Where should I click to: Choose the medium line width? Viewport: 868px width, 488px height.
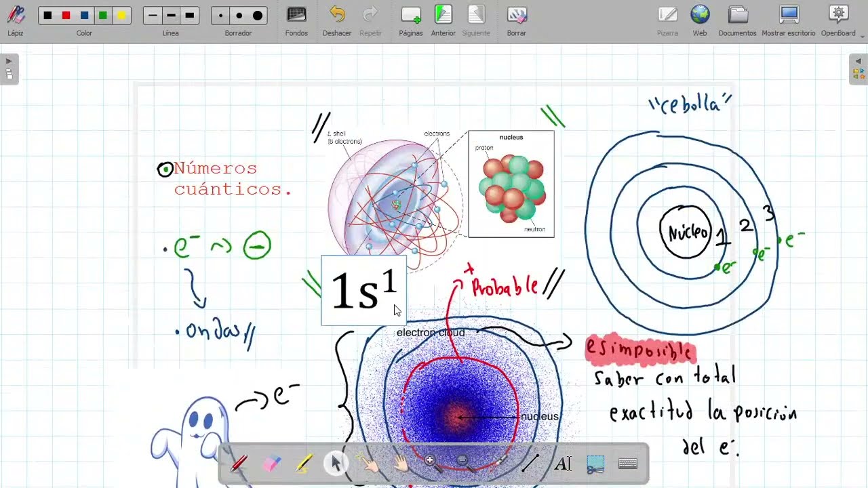171,15
